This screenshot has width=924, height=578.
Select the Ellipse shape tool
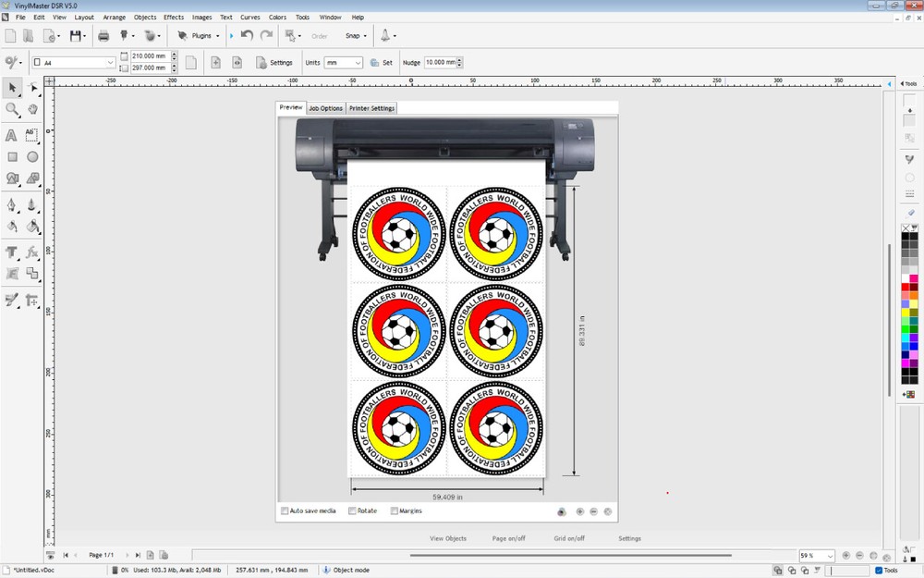tap(32, 156)
